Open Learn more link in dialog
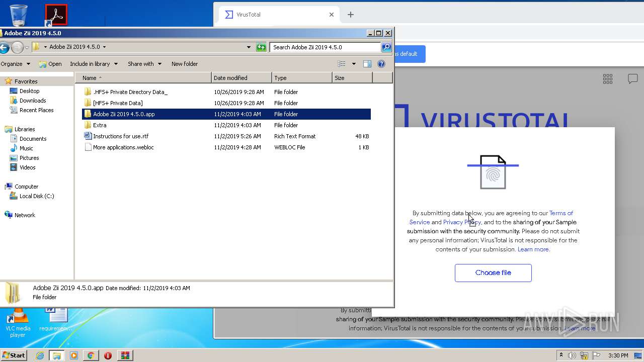 [x=533, y=249]
